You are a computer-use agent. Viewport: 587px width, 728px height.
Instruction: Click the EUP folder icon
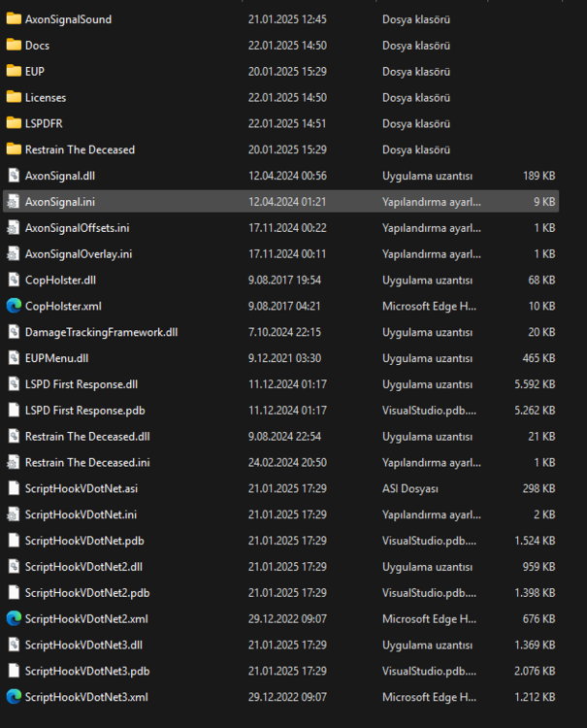[14, 71]
